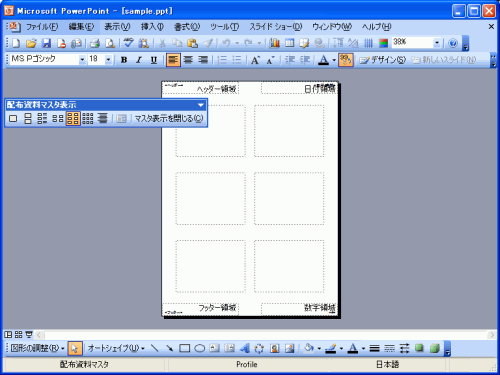Click the line color pen swatch
The height and width of the screenshot is (375, 500).
[331, 348]
